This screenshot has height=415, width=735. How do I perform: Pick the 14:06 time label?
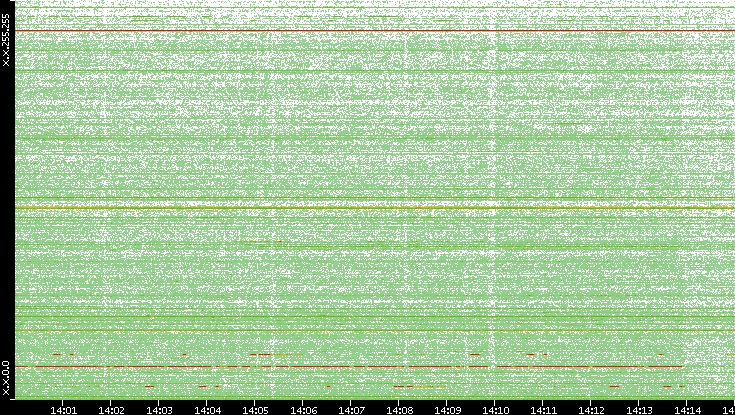point(303,410)
